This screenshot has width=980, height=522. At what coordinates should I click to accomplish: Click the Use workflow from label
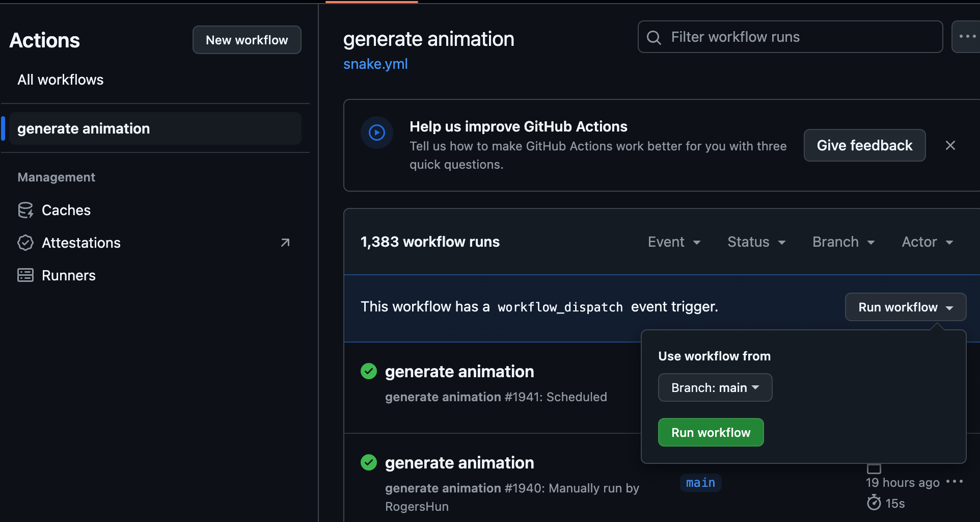(714, 356)
